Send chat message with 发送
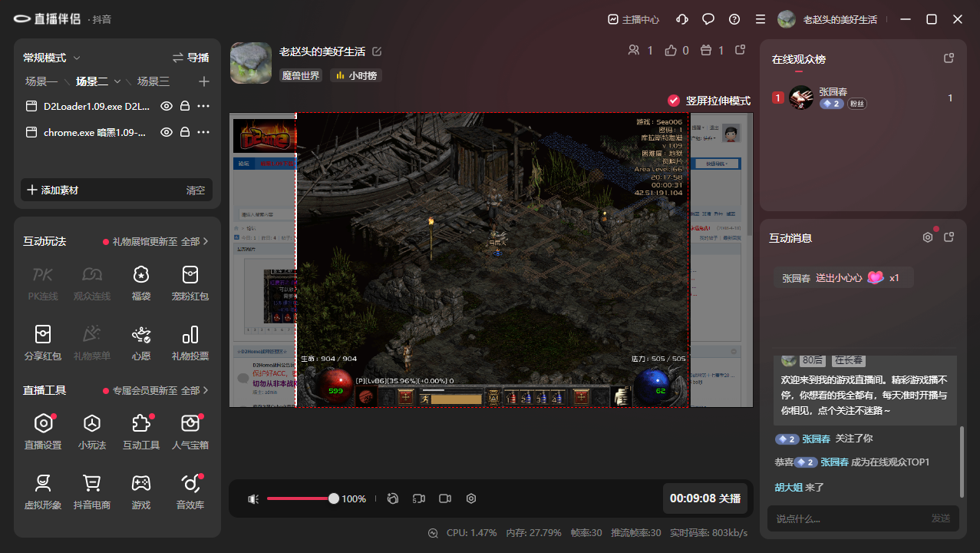 (941, 518)
